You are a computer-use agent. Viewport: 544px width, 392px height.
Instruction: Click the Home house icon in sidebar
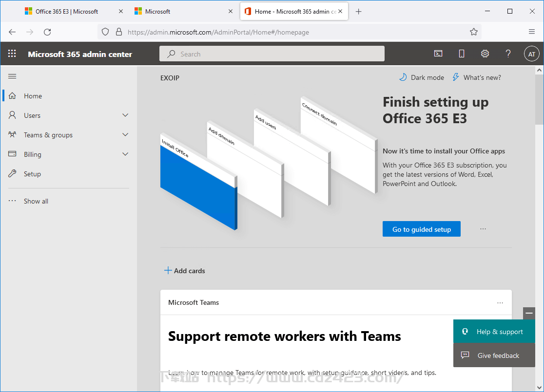12,95
